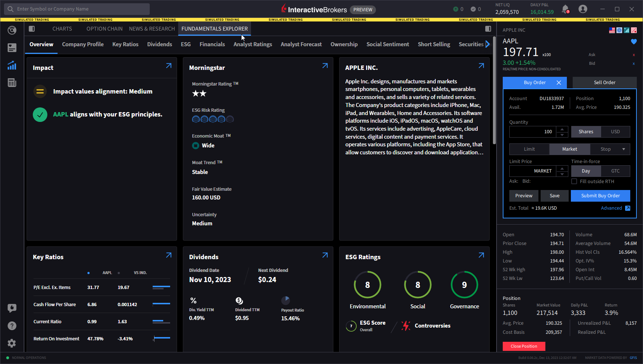Click the pending orders up-arrow indicator
The width and height of the screenshot is (643, 364).
455,9
